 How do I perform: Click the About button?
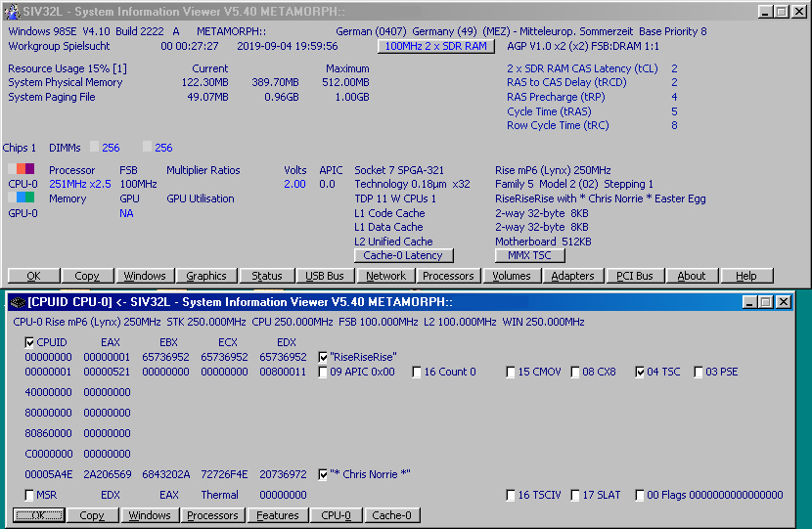(x=692, y=276)
